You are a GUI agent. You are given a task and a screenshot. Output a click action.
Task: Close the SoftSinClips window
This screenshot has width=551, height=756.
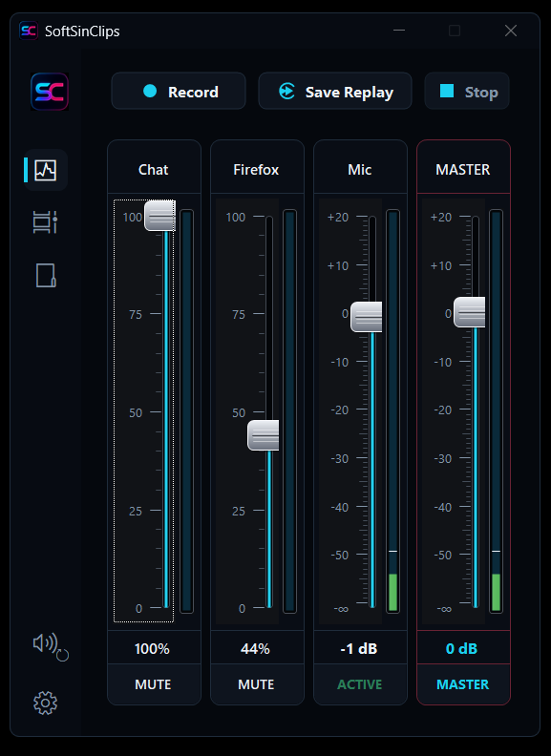[x=511, y=31]
